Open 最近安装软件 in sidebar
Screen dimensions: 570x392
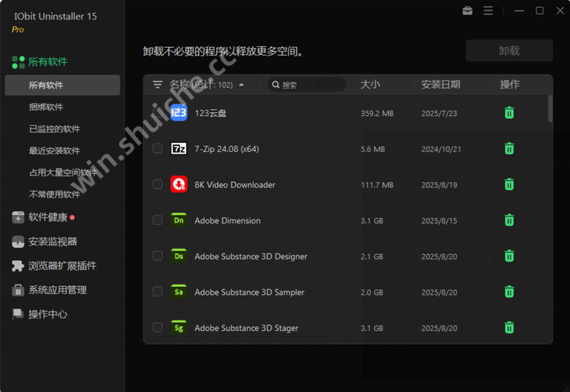coord(55,151)
